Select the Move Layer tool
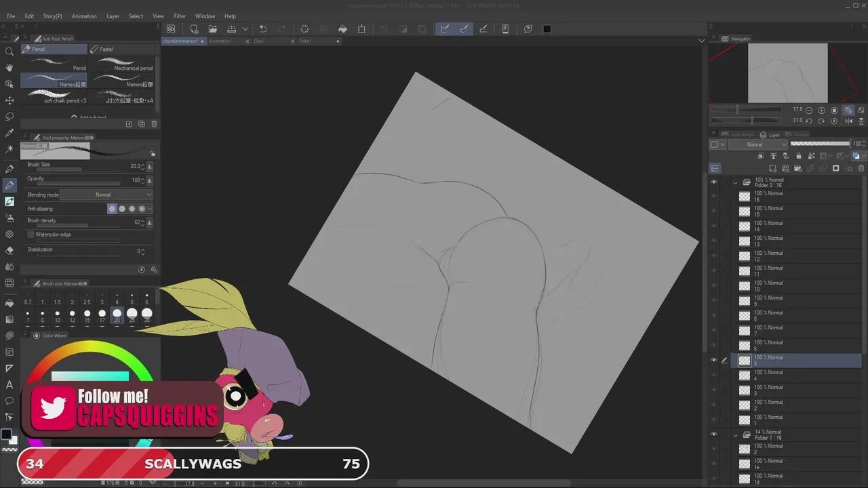Image resolution: width=868 pixels, height=488 pixels. (9, 100)
